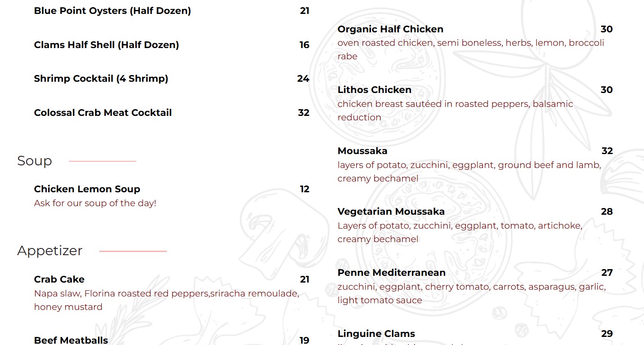Click Chicken Lemon Soup item title
Screen dimensions: 644x345
coord(87,189)
